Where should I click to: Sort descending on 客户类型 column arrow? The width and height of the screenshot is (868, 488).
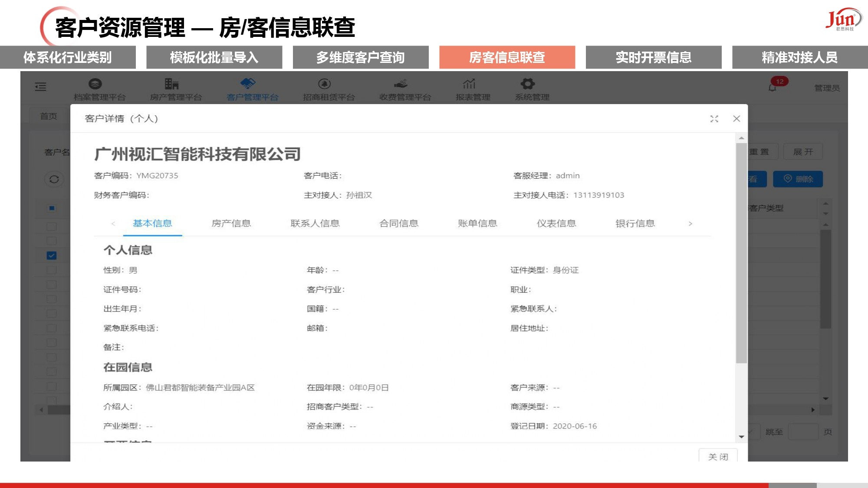click(x=826, y=213)
